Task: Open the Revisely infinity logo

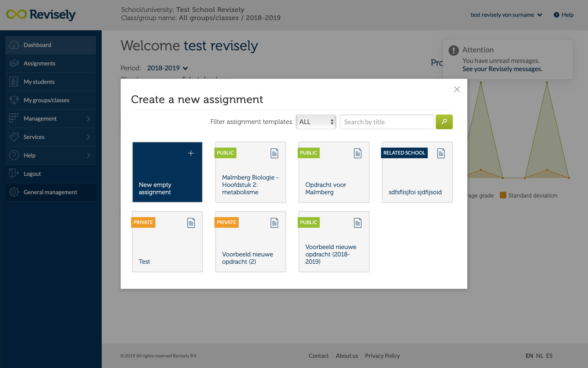Action: tap(16, 14)
